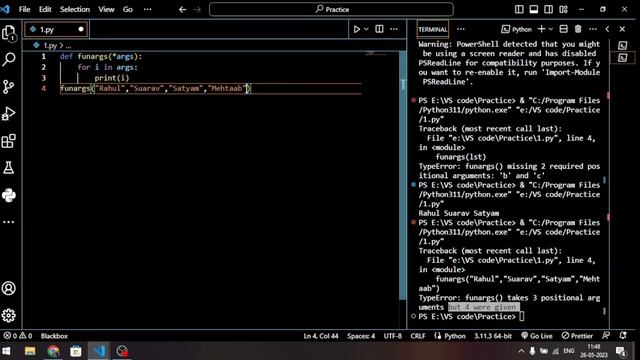Show additional activity bar views

click(9, 222)
